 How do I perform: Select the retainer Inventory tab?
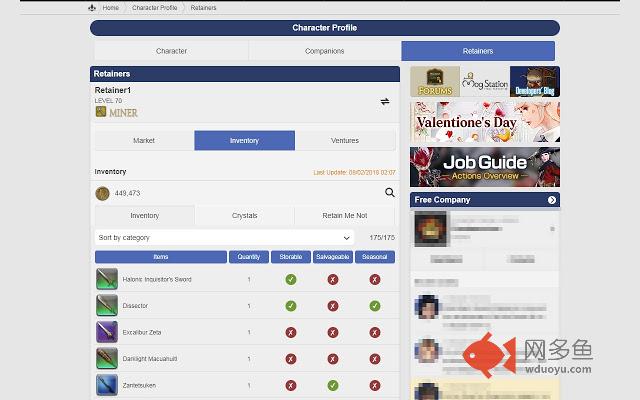click(x=244, y=140)
